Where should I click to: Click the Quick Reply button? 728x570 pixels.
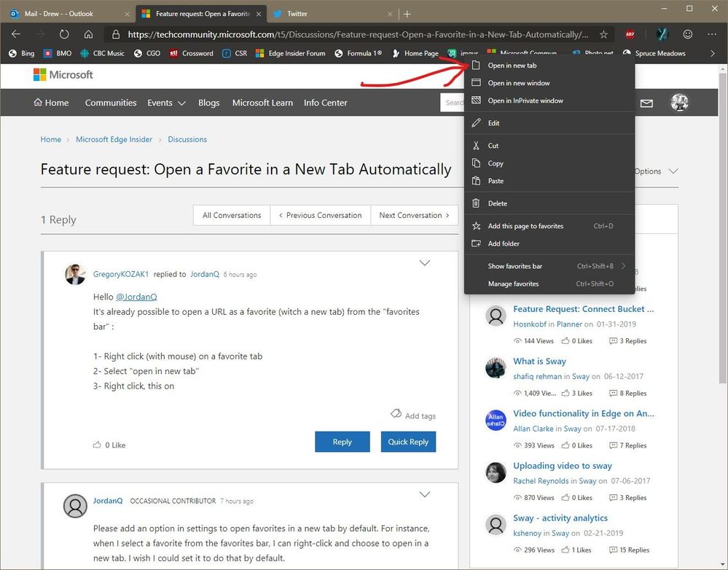[x=408, y=442]
